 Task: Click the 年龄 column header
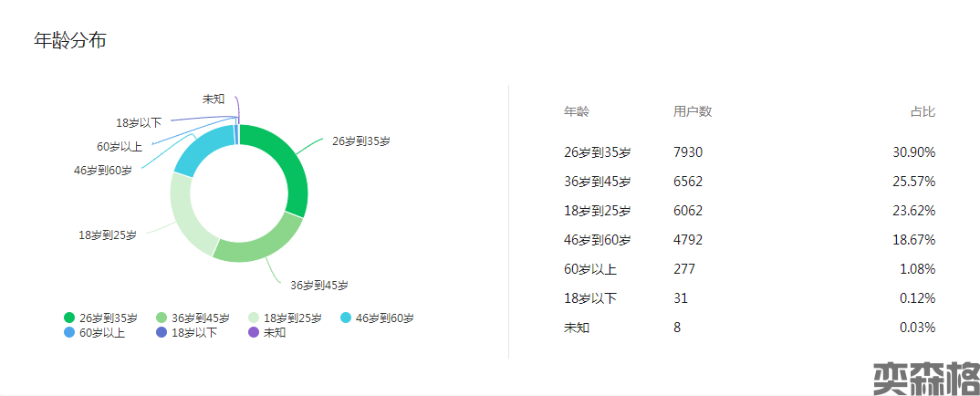[577, 111]
